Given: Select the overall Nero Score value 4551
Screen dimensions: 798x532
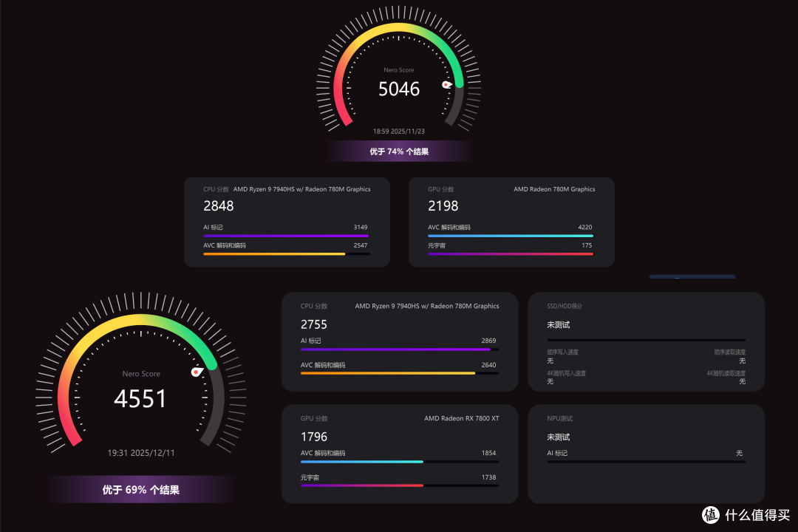Looking at the screenshot, I should (x=140, y=398).
